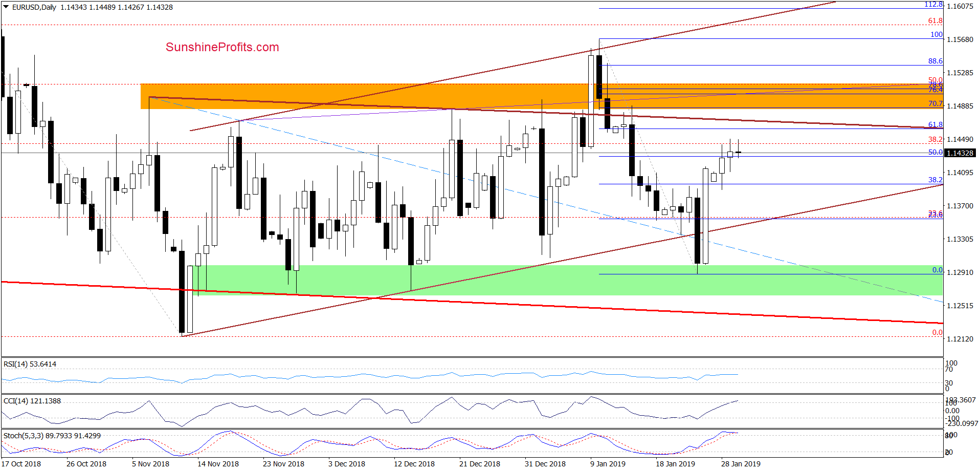Viewport: 980px width, 471px height.
Task: Click the 1.15680 price axis label
Action: coord(960,39)
